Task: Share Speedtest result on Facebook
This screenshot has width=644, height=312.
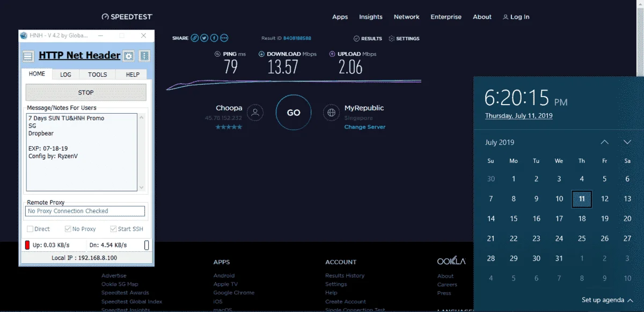Action: click(x=214, y=38)
